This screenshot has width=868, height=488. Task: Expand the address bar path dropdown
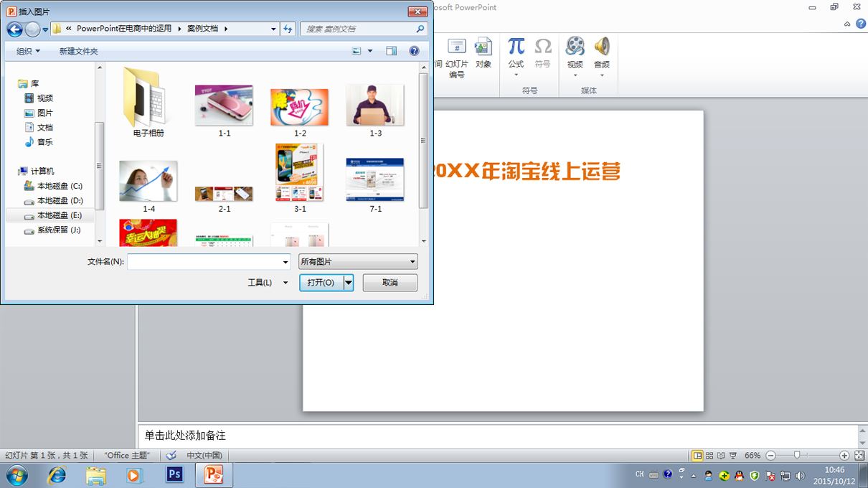(273, 29)
